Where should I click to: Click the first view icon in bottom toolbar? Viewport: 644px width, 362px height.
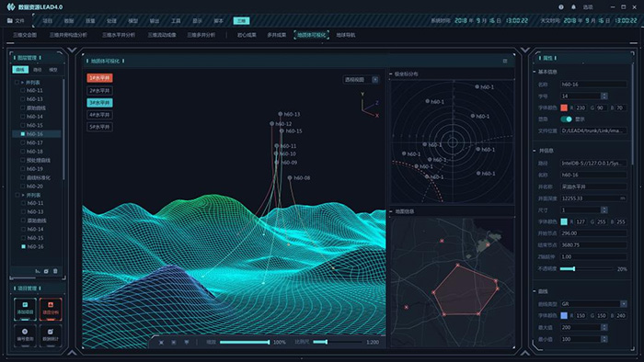point(161,342)
